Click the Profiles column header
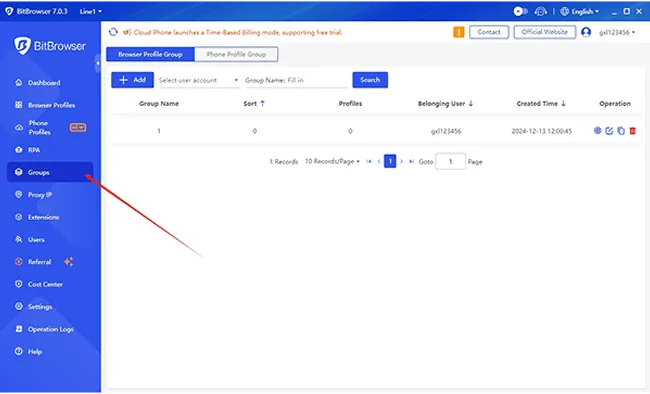This screenshot has height=394, width=650. point(350,103)
